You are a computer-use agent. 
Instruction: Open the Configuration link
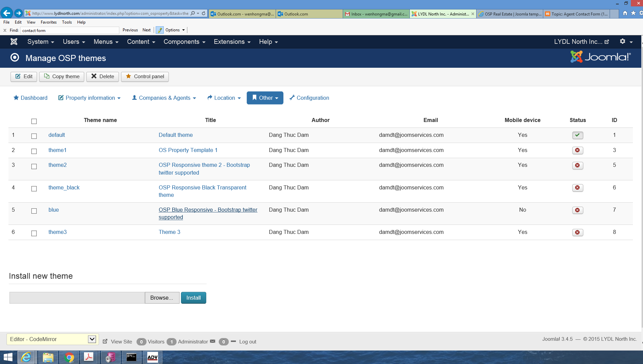309,98
